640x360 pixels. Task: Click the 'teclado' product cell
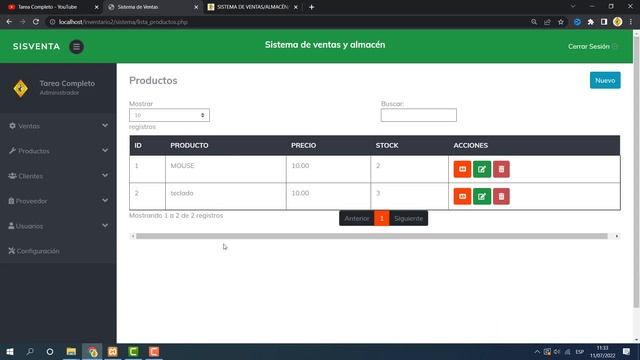pyautogui.click(x=226, y=196)
